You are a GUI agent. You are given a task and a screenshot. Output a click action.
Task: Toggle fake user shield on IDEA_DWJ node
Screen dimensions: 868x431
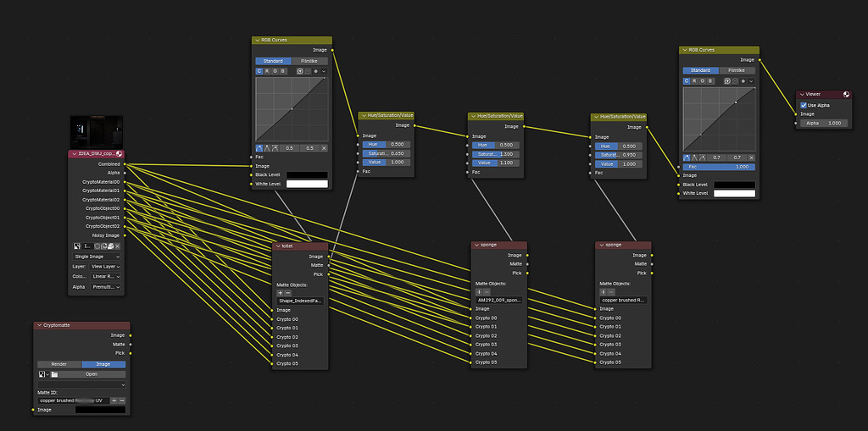coord(97,246)
